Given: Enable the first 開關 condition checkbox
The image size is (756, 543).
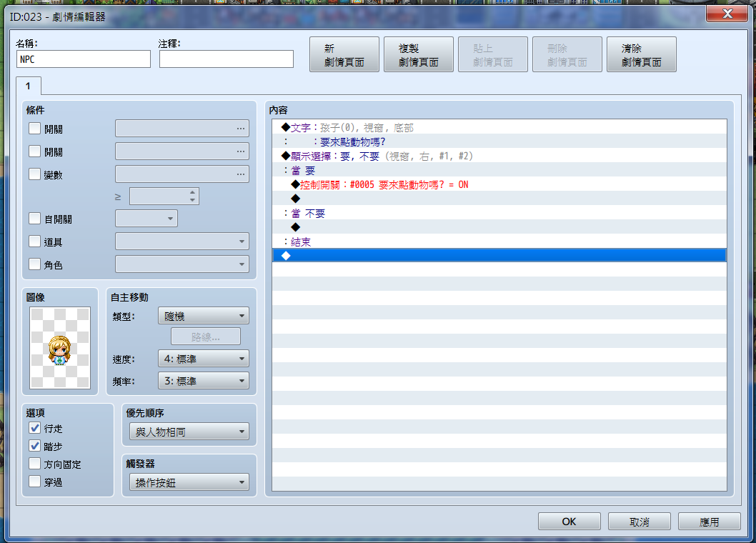Looking at the screenshot, I should click(35, 129).
